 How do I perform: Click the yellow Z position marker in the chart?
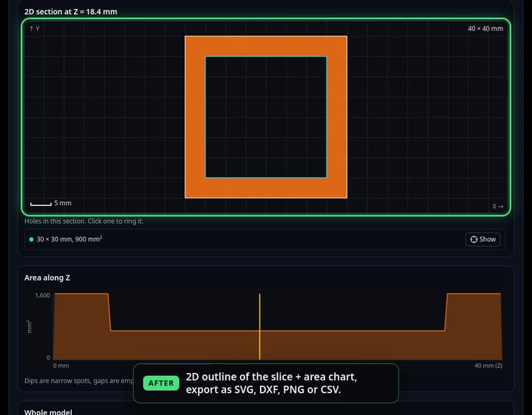259,326
